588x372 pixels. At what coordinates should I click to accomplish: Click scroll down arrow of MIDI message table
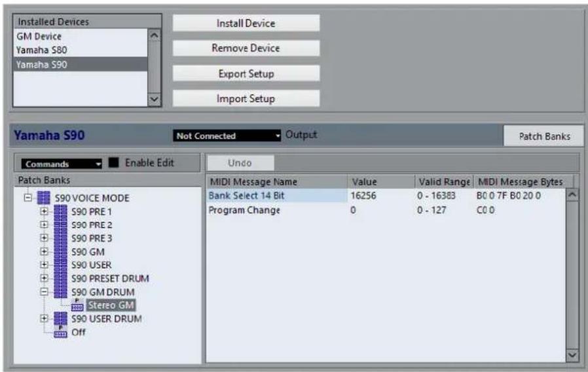click(x=572, y=355)
